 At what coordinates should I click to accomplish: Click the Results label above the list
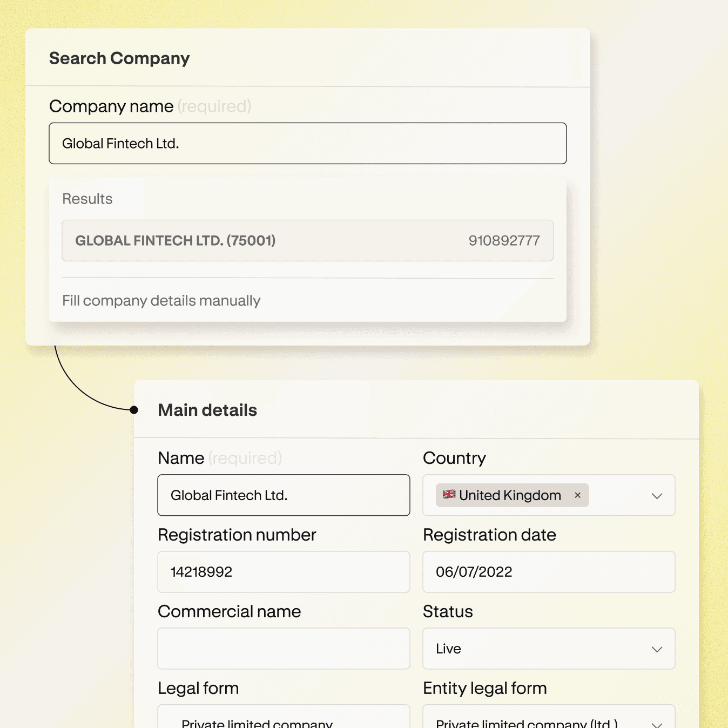87,199
